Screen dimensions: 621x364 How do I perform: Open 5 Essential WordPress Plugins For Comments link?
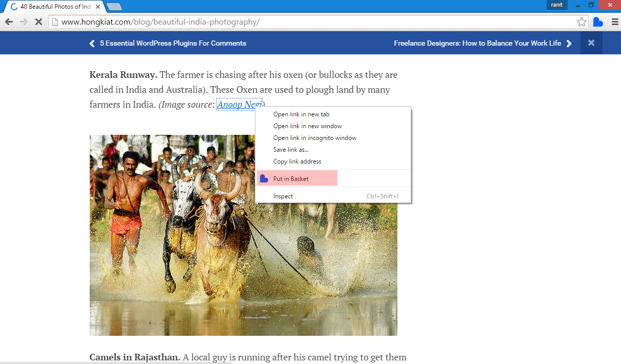tap(173, 43)
